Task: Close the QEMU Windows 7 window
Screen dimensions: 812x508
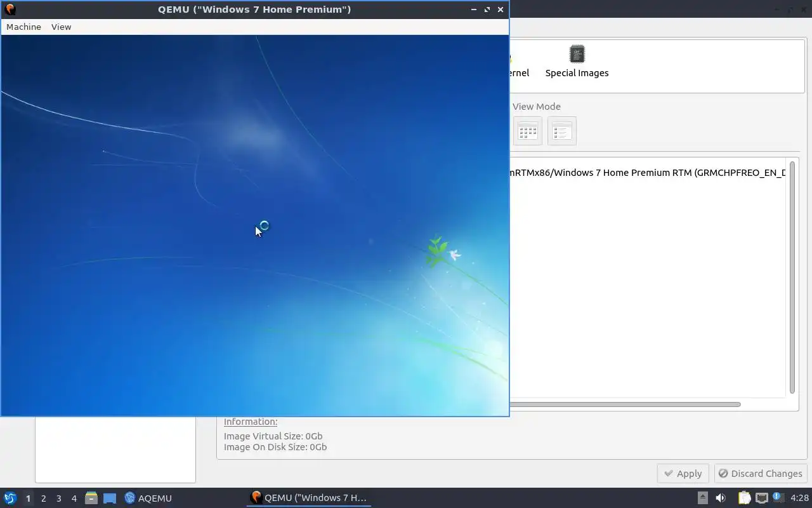Action: (501, 10)
